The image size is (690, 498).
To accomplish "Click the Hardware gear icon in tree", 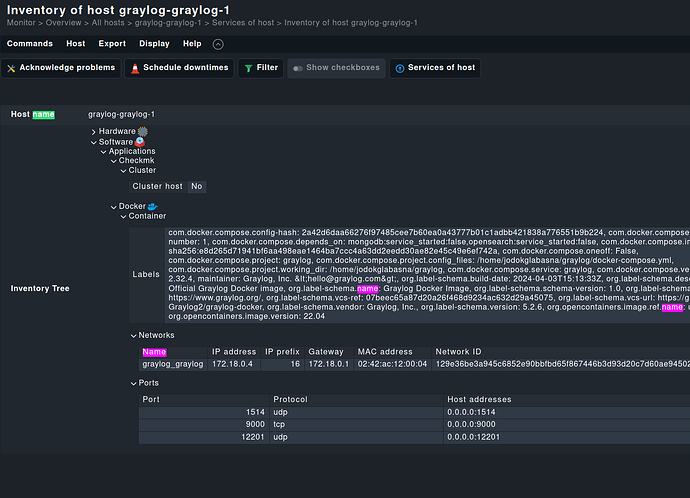I will pos(143,132).
